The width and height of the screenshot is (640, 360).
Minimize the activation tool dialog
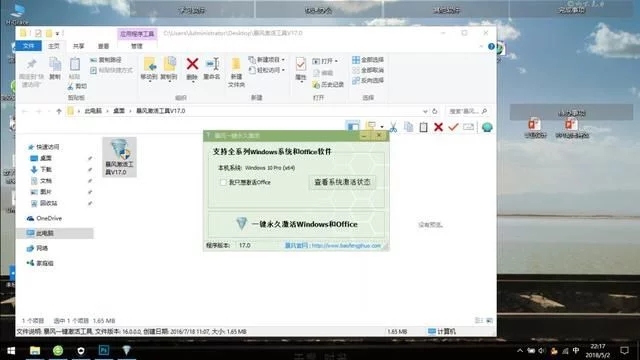(x=364, y=136)
